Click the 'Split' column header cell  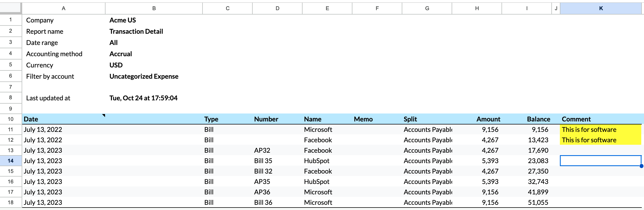(x=427, y=119)
